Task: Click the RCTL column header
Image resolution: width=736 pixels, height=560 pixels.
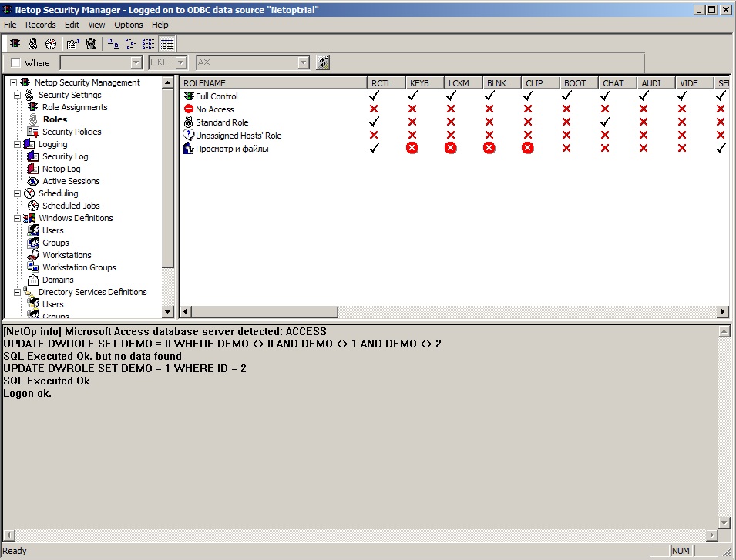Action: (x=386, y=83)
